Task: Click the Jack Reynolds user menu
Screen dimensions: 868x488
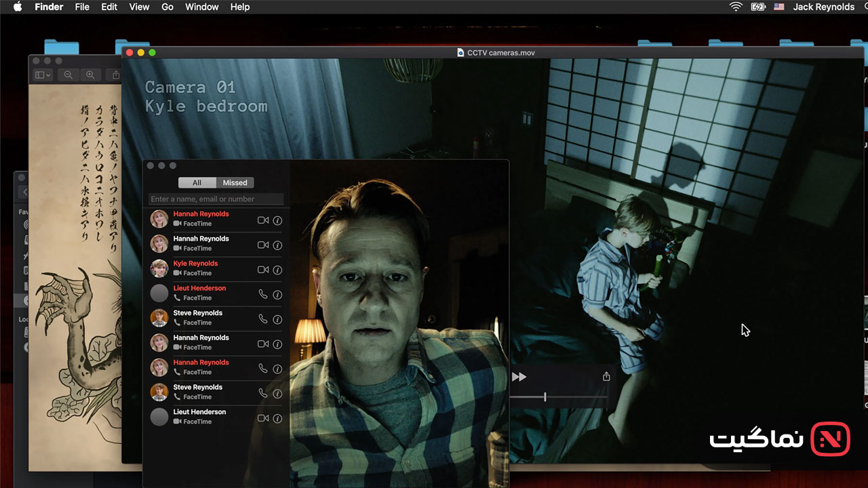Action: 824,7
